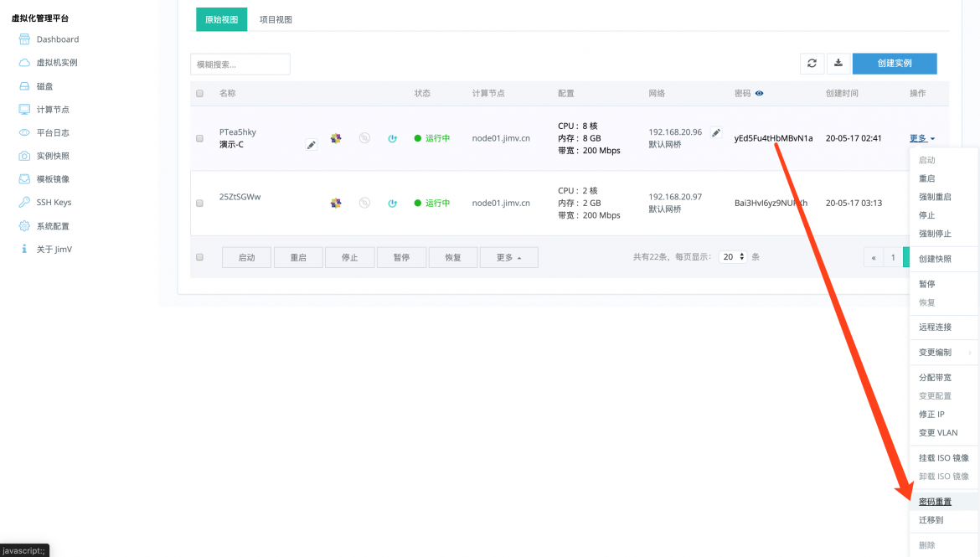Toggle password visibility eye icon
Screen dimensions: 980x557
760,93
